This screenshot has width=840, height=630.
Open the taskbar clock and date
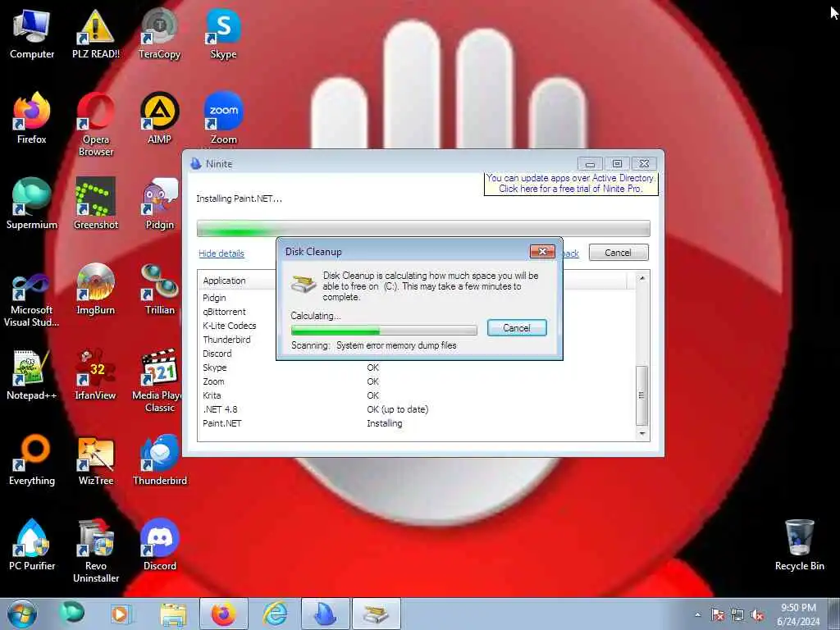(x=798, y=614)
